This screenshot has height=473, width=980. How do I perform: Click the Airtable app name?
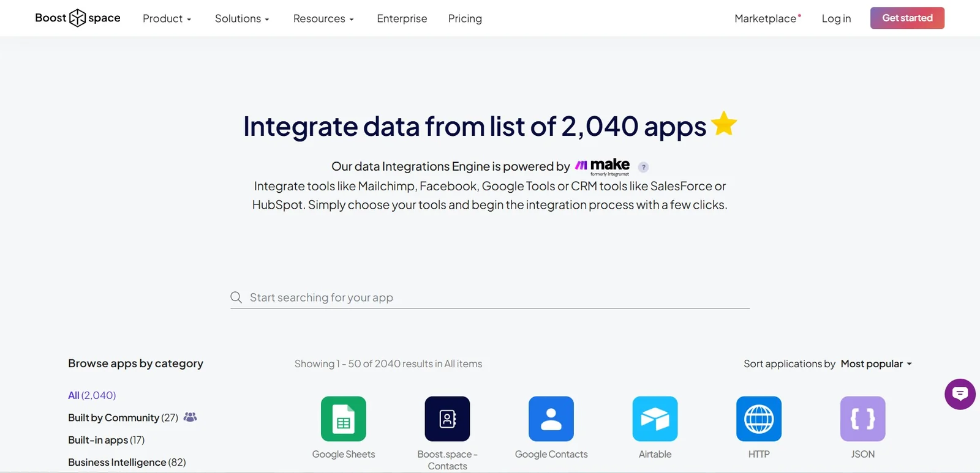(655, 454)
